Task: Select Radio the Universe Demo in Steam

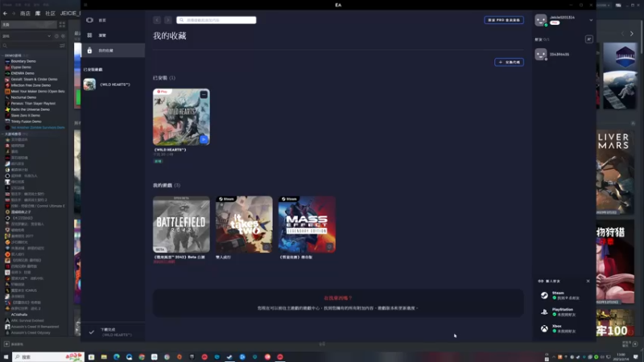Action: 31,109
